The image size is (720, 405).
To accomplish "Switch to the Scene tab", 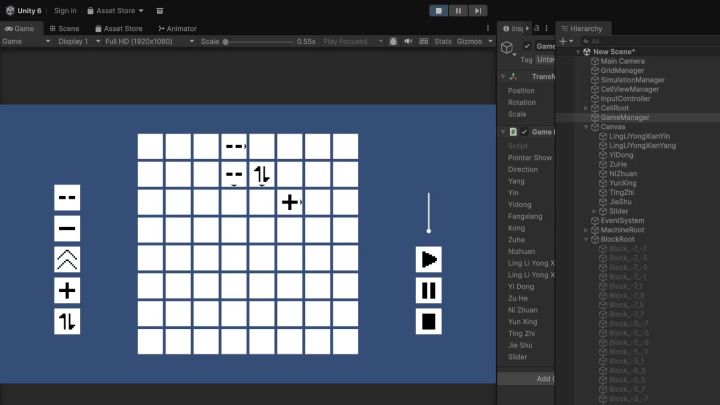I will (x=64, y=28).
